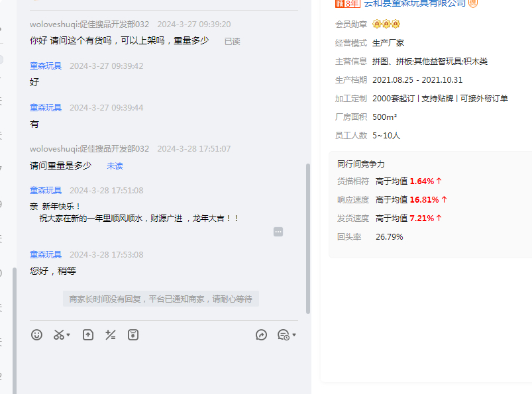532x394 pixels.
Task: Click the scissors screenshot icon
Action: point(59,335)
